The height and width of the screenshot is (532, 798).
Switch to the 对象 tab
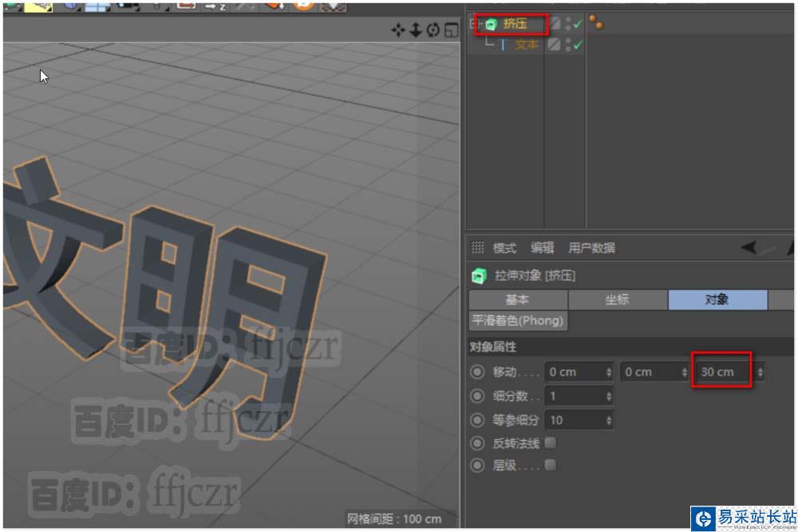pyautogui.click(x=717, y=300)
